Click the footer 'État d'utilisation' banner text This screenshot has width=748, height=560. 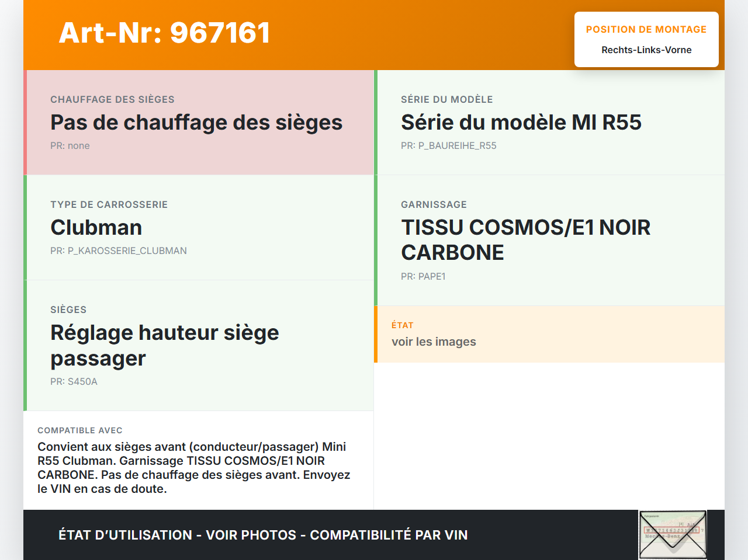(x=263, y=535)
